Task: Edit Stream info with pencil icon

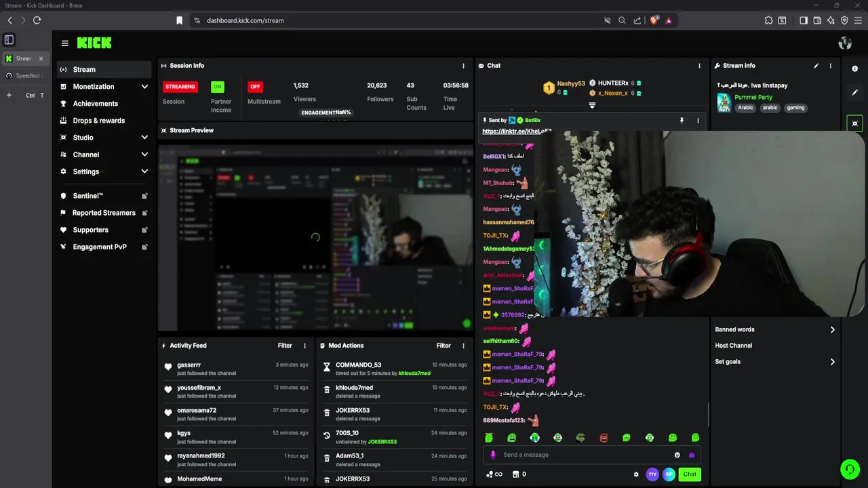Action: pos(816,66)
